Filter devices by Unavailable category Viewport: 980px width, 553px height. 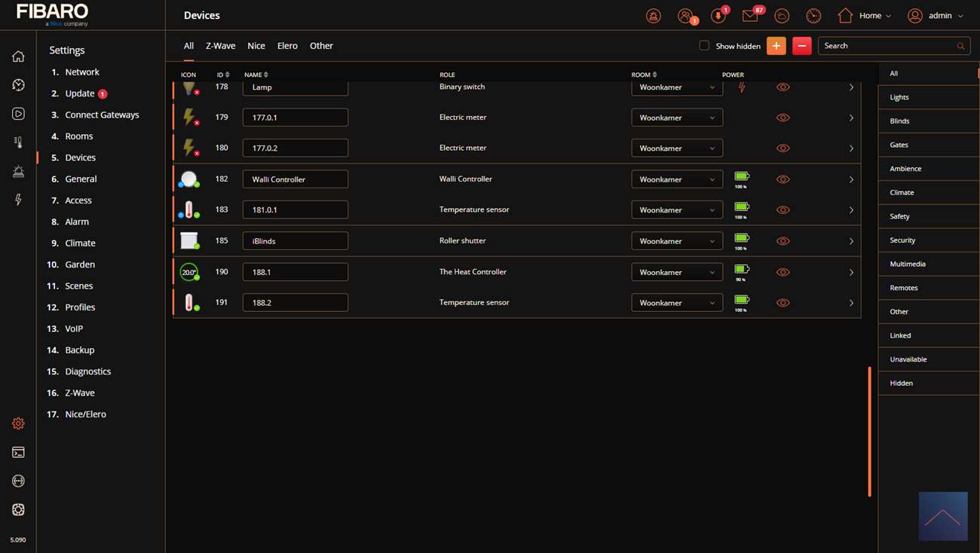pyautogui.click(x=908, y=359)
